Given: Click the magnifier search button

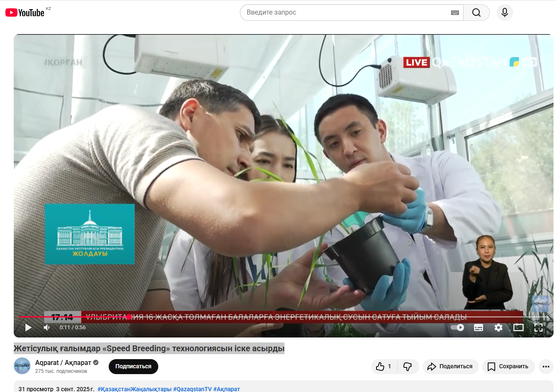Looking at the screenshot, I should (x=476, y=12).
